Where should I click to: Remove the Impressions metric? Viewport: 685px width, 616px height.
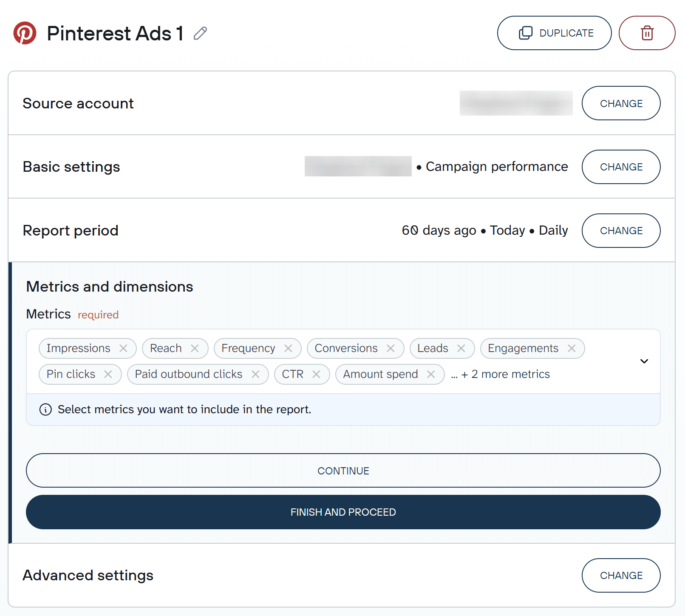[124, 348]
